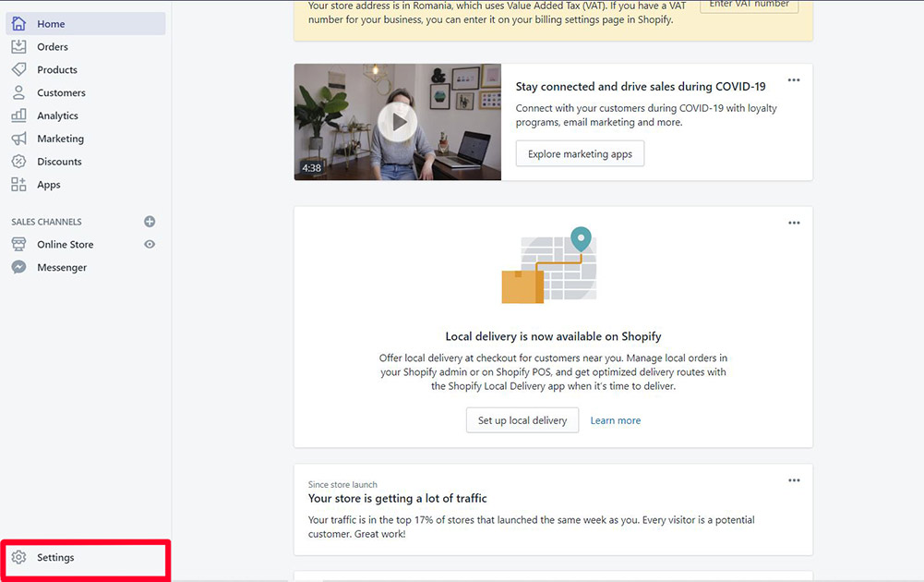Open options menu on store traffic card
The image size is (924, 582).
(794, 480)
